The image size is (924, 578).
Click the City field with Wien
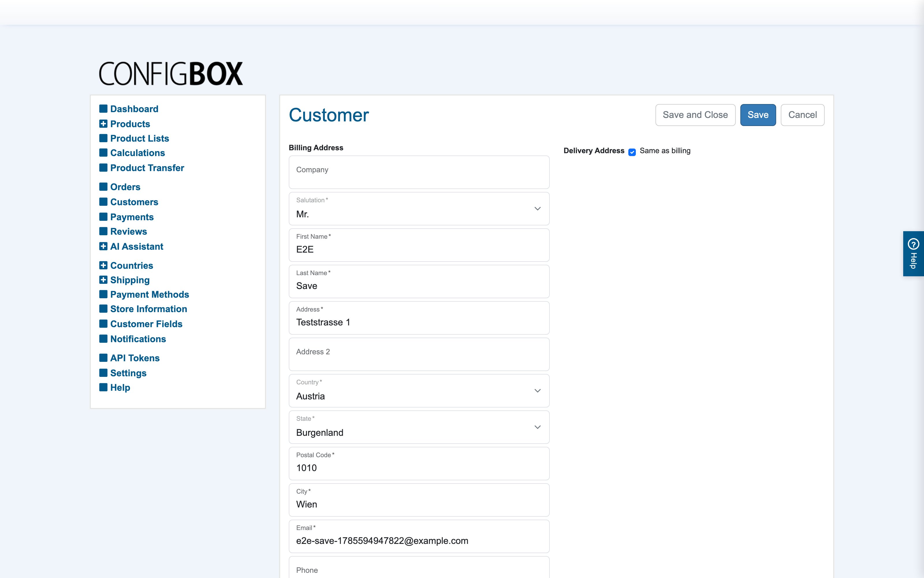tap(419, 500)
